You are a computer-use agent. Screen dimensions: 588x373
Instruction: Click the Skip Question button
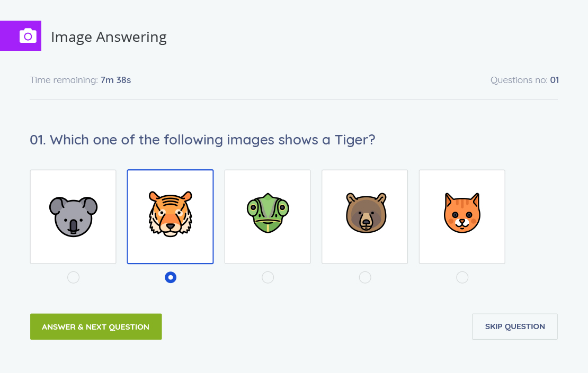click(x=515, y=326)
